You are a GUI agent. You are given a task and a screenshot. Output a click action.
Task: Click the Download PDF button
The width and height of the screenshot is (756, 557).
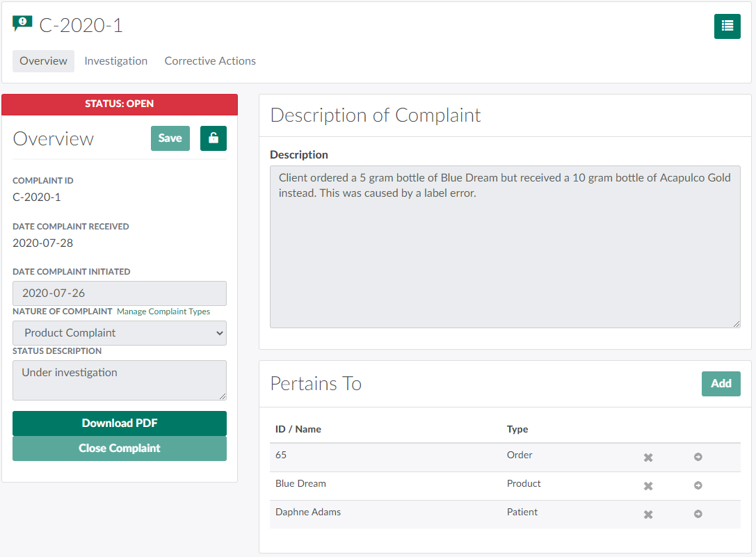(120, 423)
